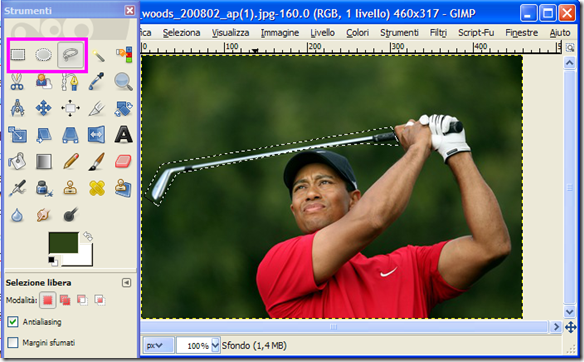Open the dark green foreground color swatch
This screenshot has width=584, height=362.
click(x=63, y=242)
